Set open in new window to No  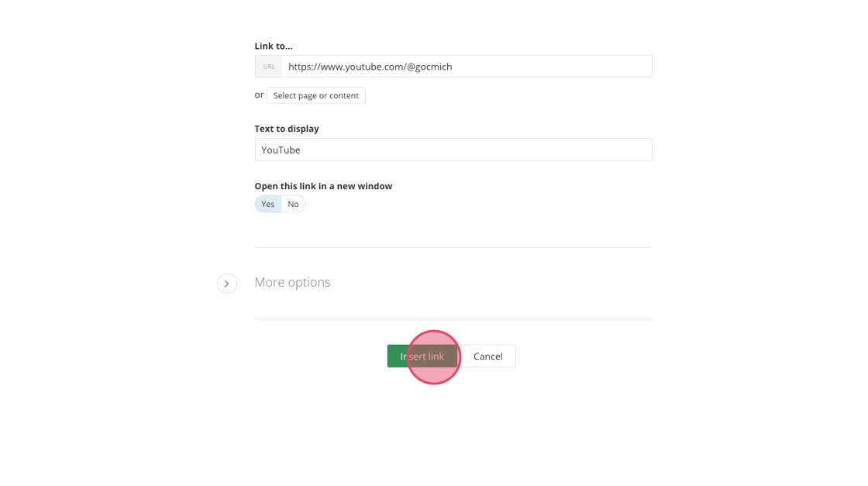293,205
